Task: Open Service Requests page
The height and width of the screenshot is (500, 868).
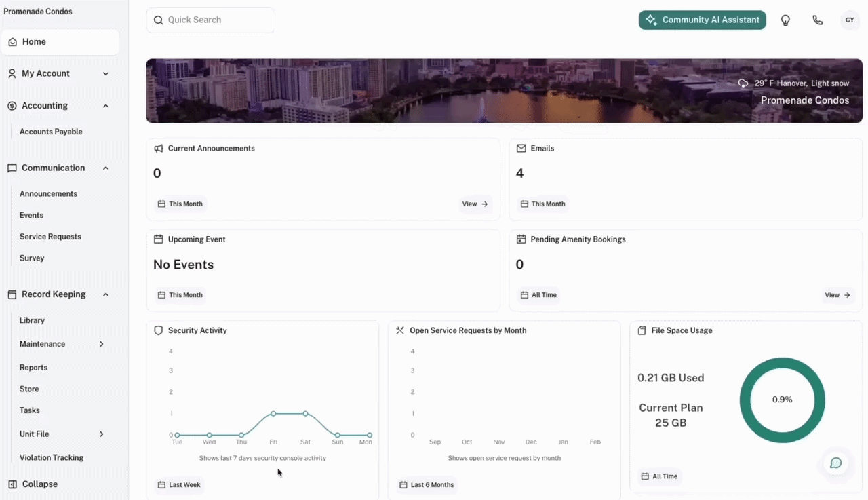Action: 50,237
